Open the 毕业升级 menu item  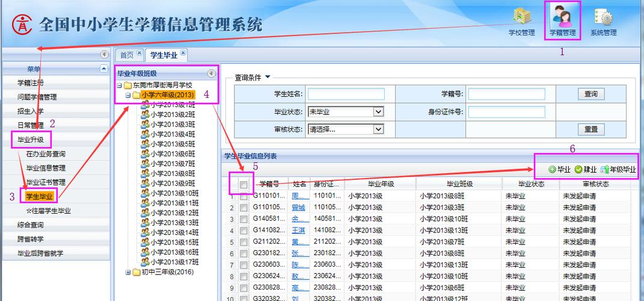(x=57, y=140)
